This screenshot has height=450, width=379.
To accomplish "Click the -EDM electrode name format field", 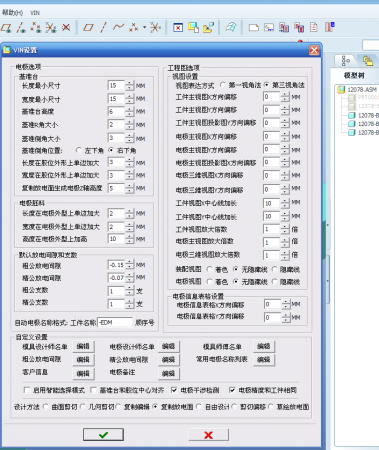I will click(x=115, y=322).
